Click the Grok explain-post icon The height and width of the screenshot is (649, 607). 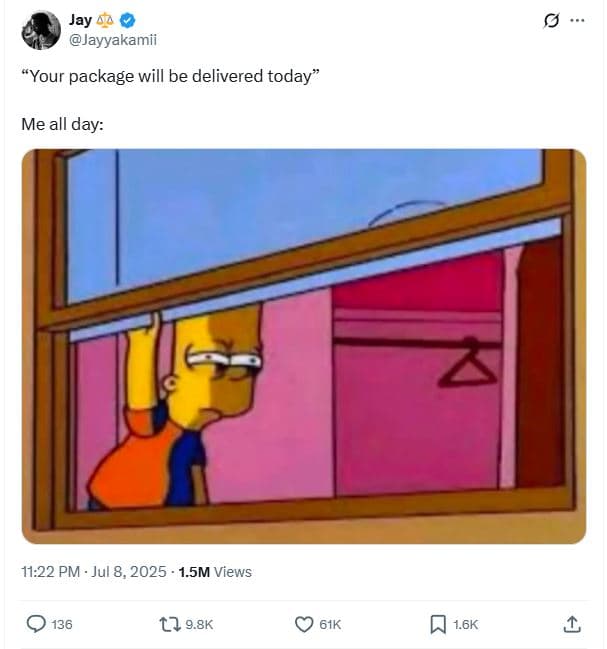click(551, 20)
